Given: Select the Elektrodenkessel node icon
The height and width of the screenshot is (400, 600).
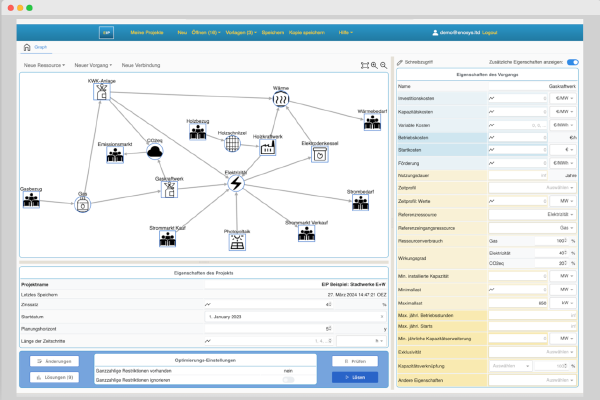Looking at the screenshot, I should click(x=320, y=154).
